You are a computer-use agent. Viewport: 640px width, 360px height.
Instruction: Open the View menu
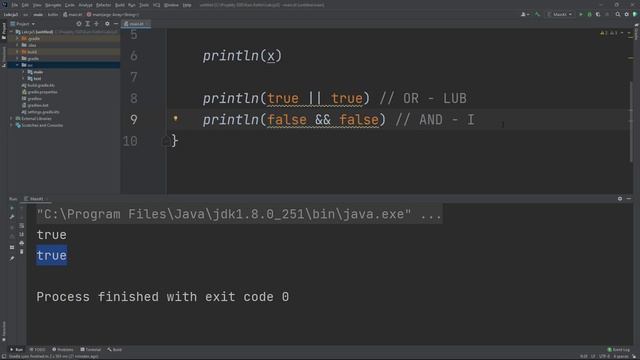pyautogui.click(x=37, y=5)
